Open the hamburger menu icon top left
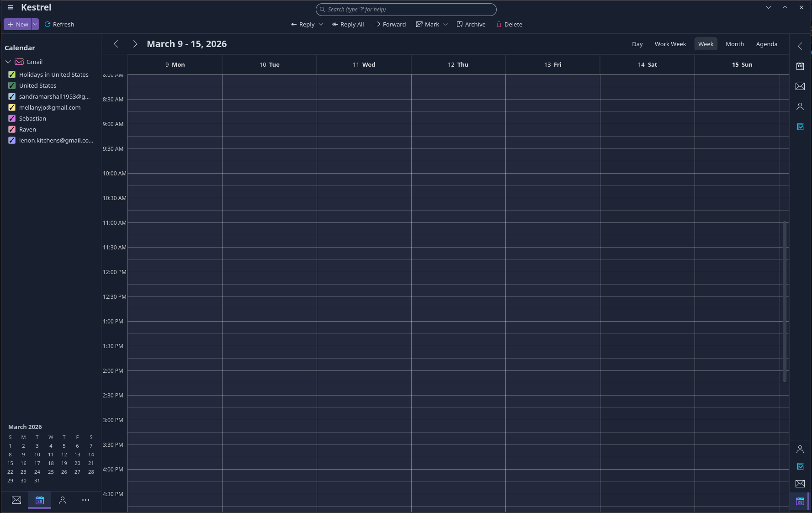This screenshot has width=812, height=513. [x=10, y=7]
